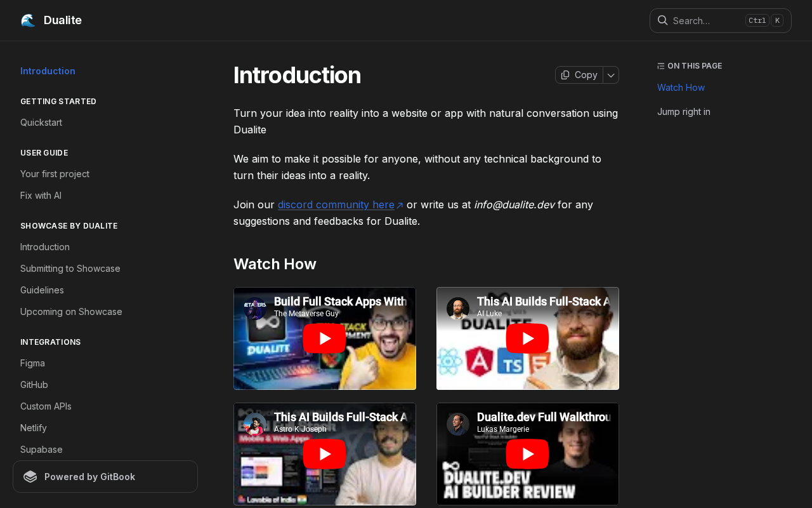
Task: Open the Netlify integration page
Action: (34, 428)
